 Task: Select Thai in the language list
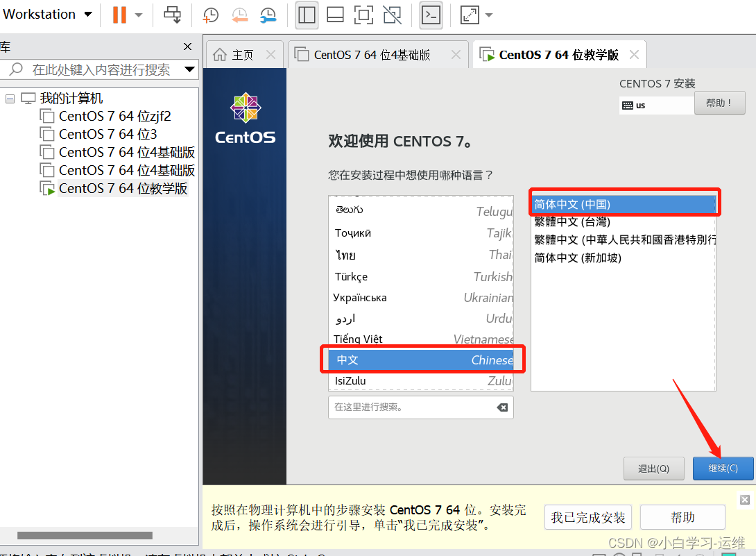coord(421,255)
